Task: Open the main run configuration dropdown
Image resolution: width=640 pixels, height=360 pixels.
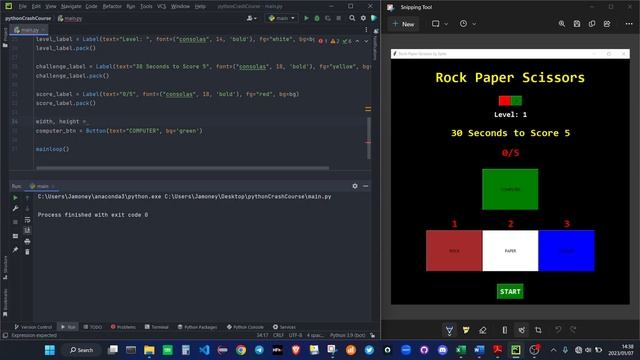Action: tap(282, 18)
